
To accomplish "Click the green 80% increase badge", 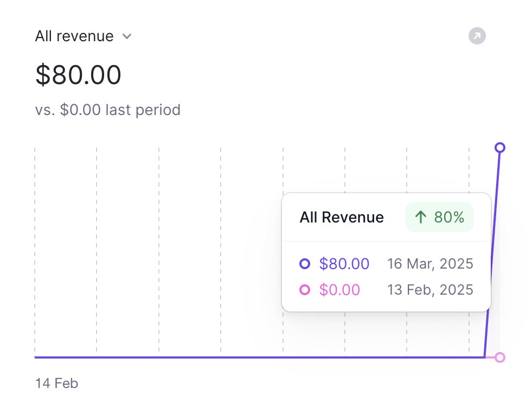I will [439, 217].
